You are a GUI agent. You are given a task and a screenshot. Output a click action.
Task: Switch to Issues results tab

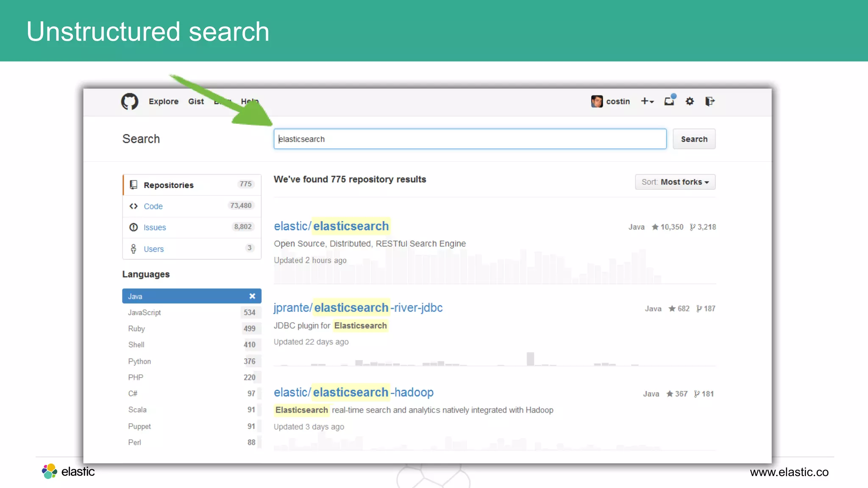pos(192,227)
